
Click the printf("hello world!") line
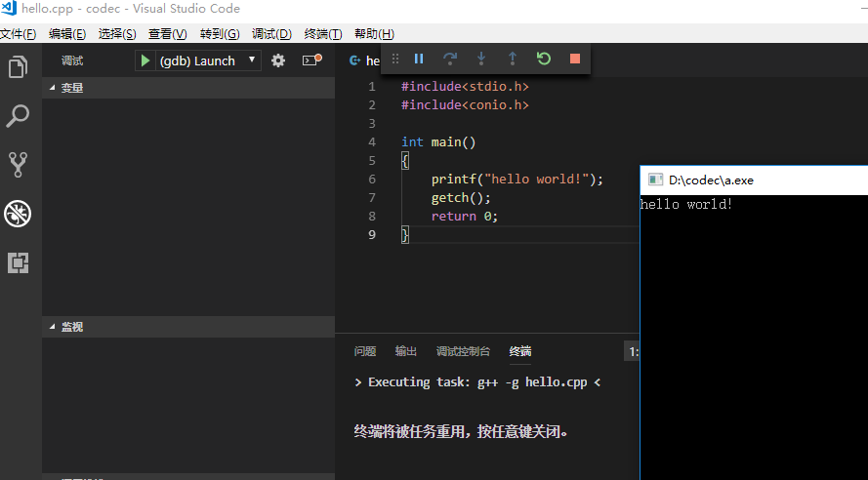click(517, 180)
